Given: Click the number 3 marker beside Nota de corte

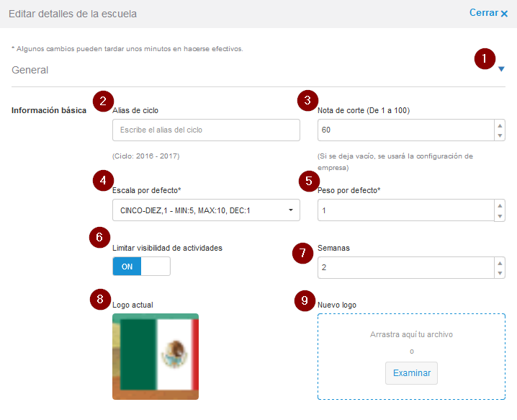Looking at the screenshot, I should (307, 100).
